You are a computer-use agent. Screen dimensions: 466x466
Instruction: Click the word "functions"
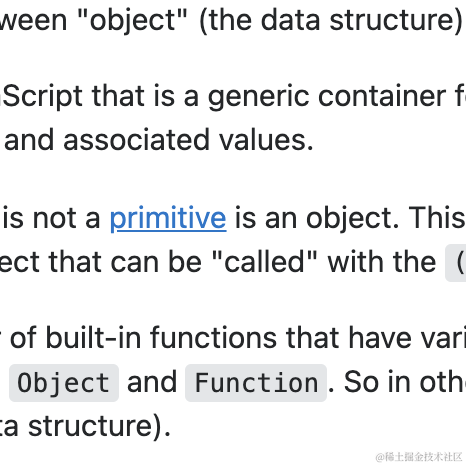(214, 337)
